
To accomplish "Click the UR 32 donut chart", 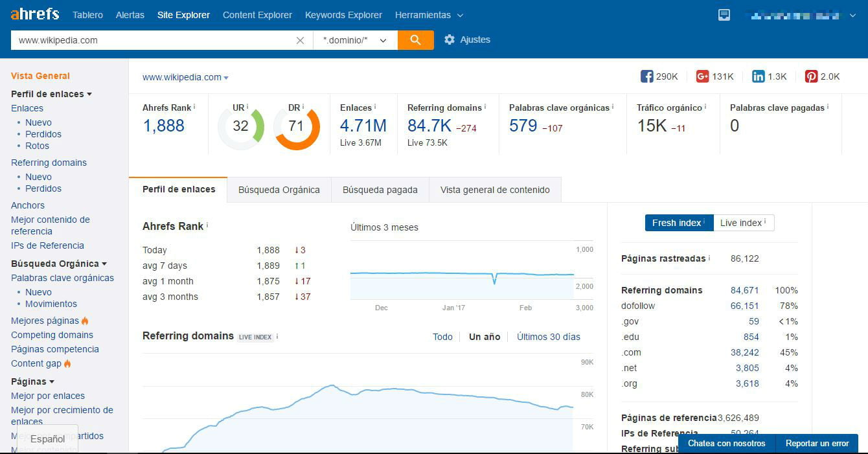I will 241,126.
